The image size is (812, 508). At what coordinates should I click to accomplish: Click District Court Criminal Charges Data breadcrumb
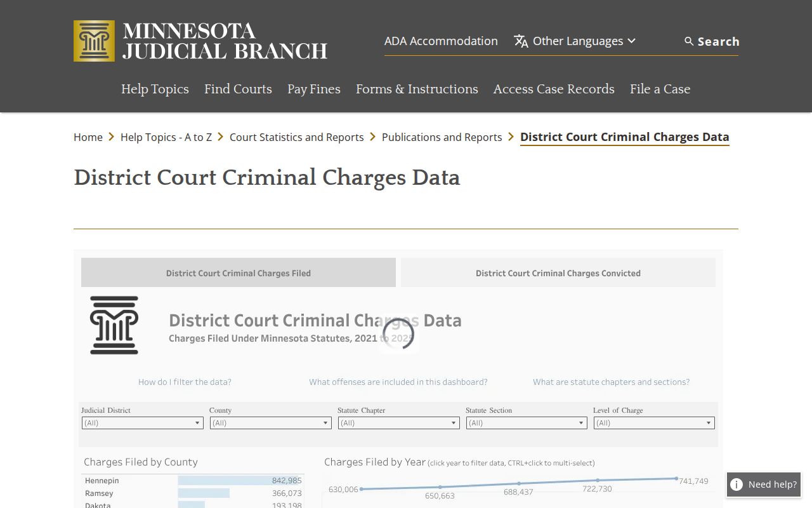point(625,137)
